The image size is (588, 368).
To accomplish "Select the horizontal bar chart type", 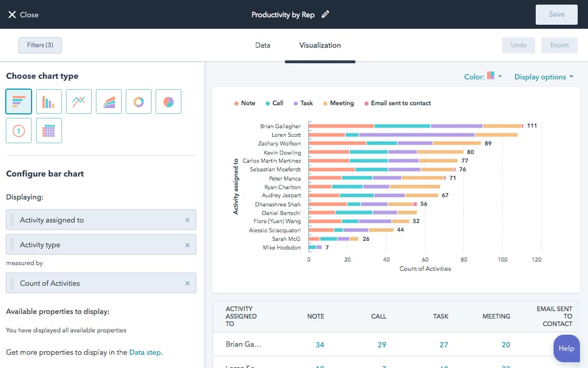I will [19, 101].
